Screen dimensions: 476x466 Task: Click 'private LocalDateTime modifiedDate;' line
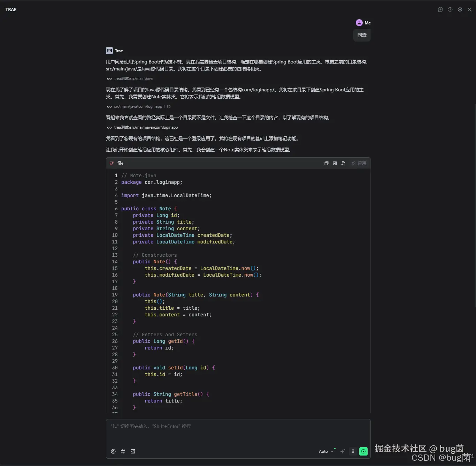[184, 242]
